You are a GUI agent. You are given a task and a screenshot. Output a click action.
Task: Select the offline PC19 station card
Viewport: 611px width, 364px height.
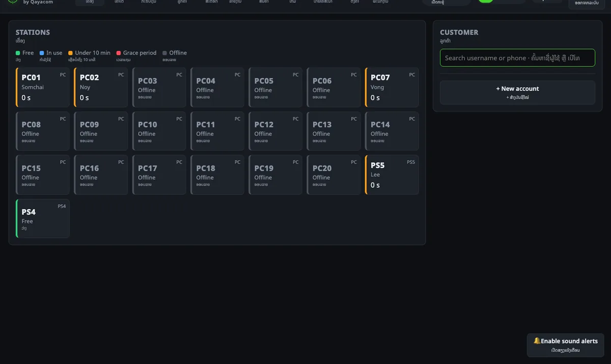275,175
